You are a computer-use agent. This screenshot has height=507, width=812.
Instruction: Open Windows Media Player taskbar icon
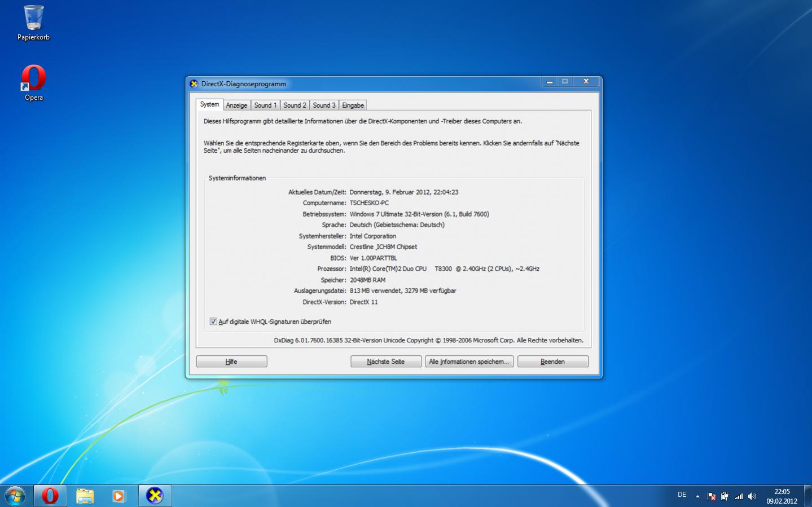click(x=119, y=496)
